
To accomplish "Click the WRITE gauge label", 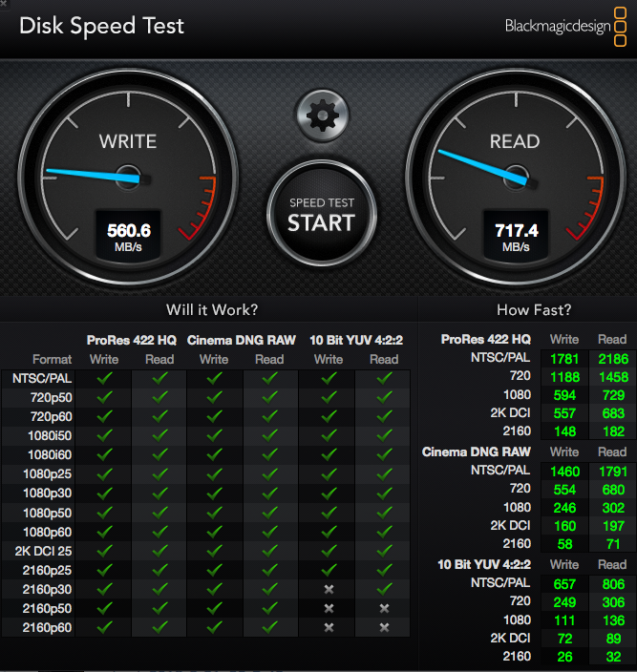I will pyautogui.click(x=128, y=141).
